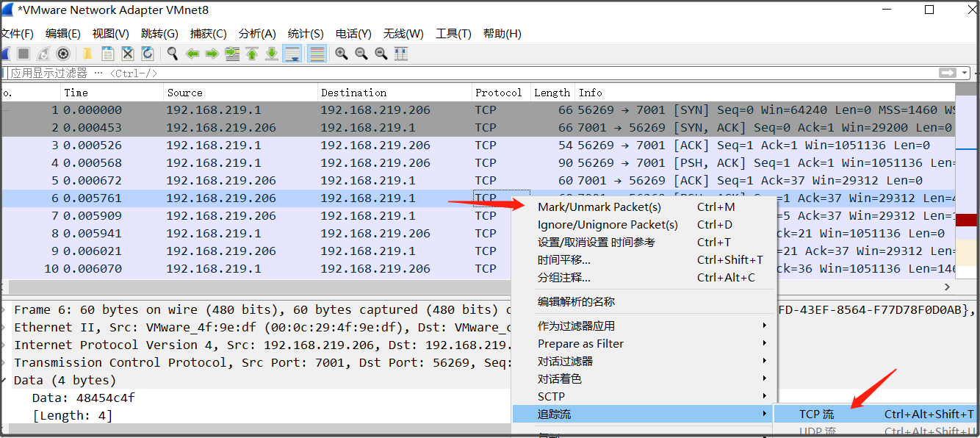The image size is (980, 438).
Task: Open the 视图(V) menu
Action: [111, 34]
